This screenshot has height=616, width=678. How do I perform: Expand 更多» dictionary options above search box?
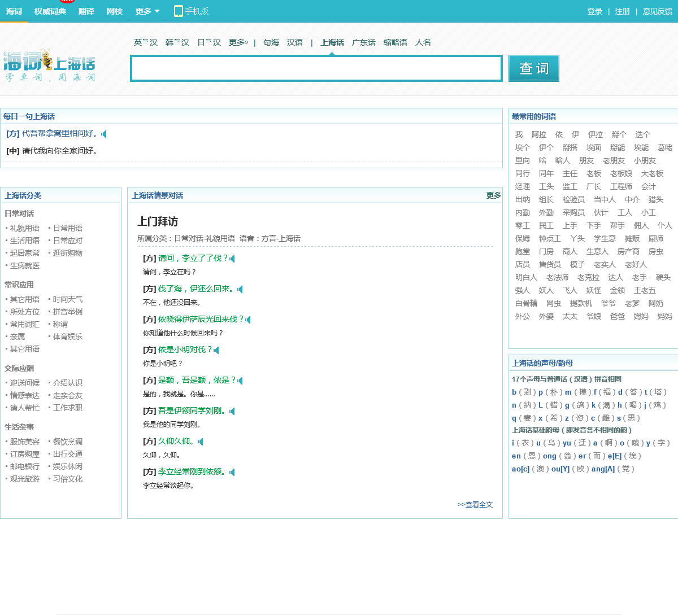(x=238, y=42)
